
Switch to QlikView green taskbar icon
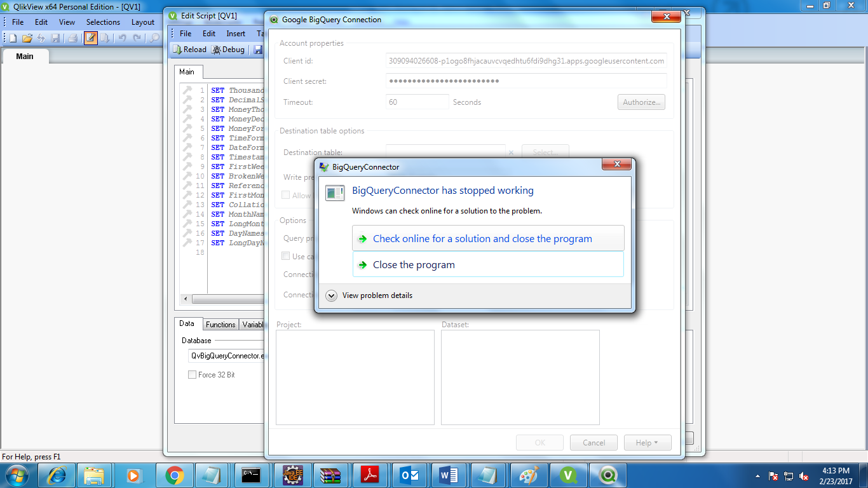(569, 475)
